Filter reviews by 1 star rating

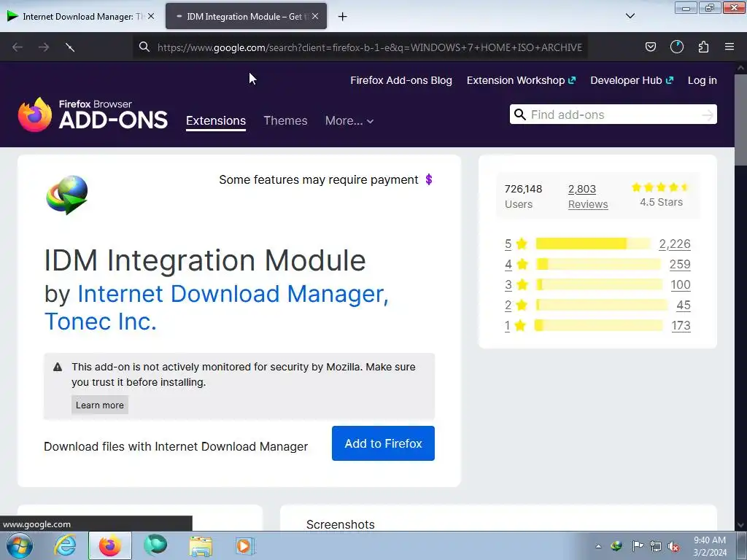[x=516, y=326]
